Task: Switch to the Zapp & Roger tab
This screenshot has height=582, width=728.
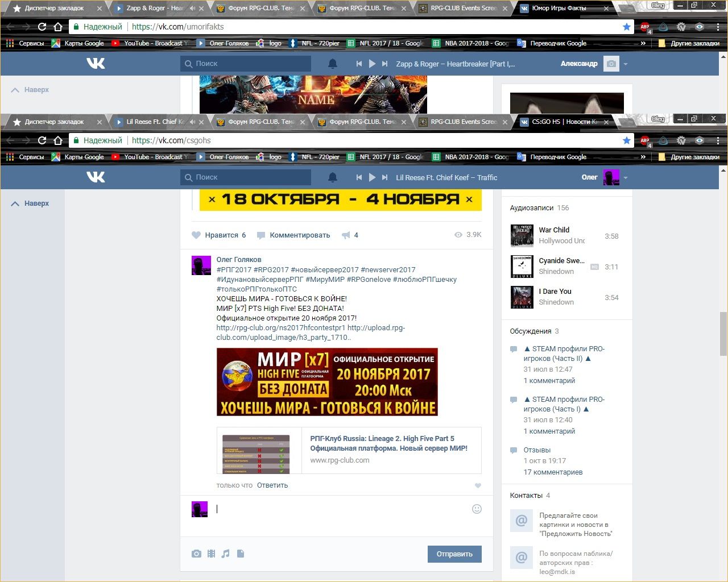Action: 155,8
